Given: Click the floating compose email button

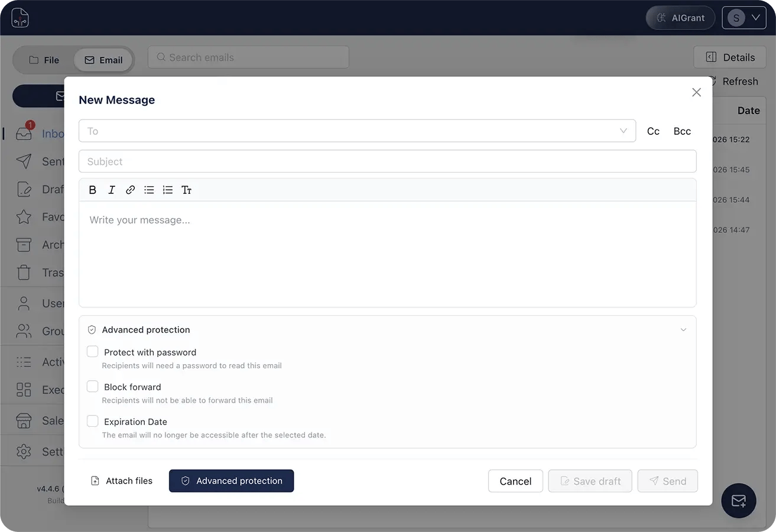Looking at the screenshot, I should coord(739,501).
